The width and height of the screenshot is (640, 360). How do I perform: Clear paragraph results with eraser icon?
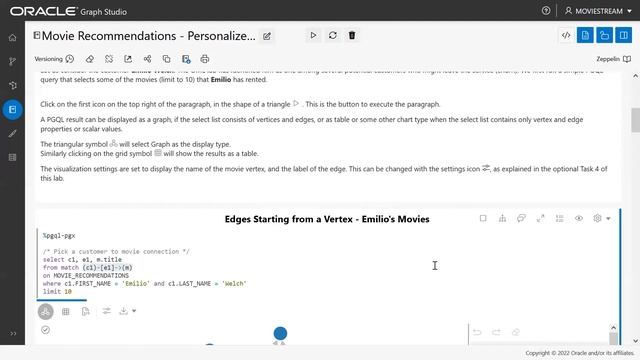click(x=90, y=59)
